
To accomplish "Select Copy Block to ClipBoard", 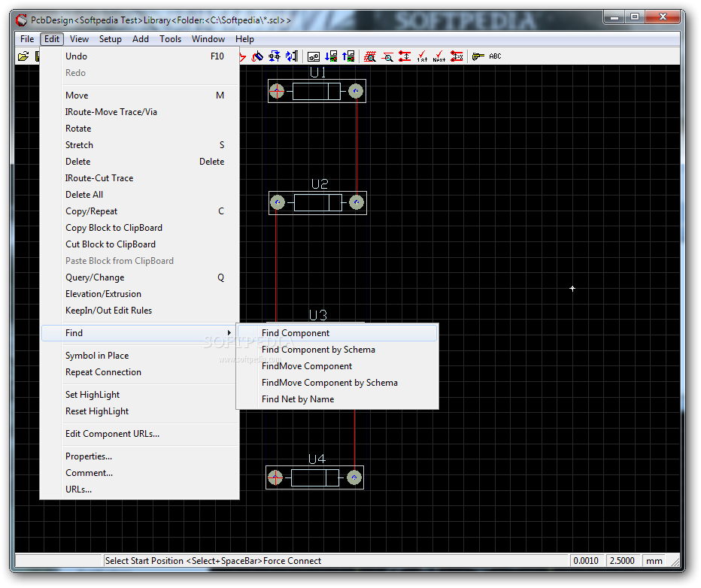I will [x=140, y=227].
